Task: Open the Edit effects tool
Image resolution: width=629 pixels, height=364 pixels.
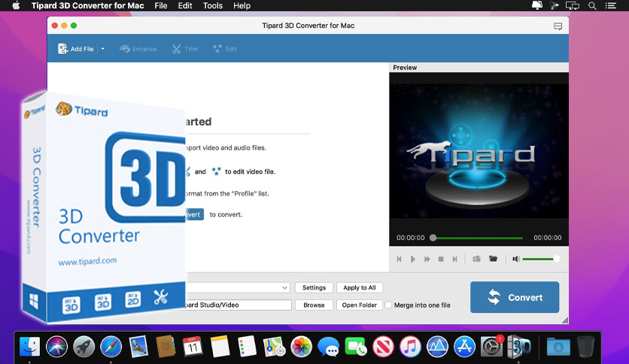Action: (225, 49)
